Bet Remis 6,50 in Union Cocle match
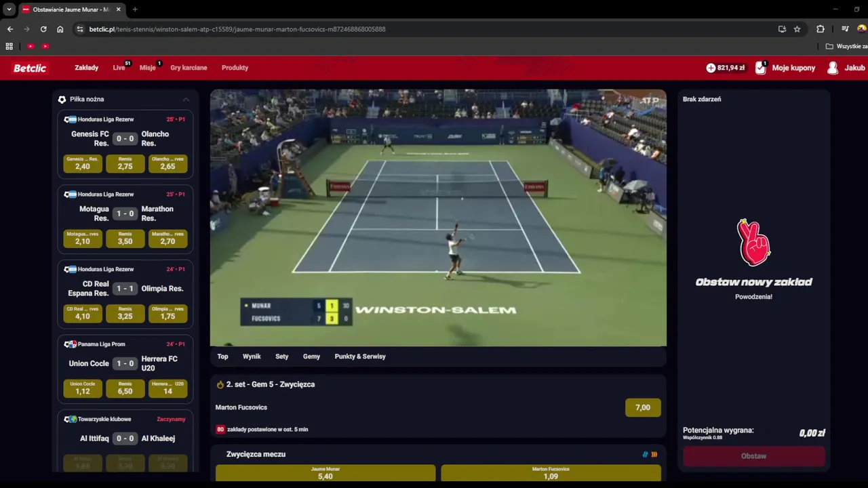 (125, 388)
